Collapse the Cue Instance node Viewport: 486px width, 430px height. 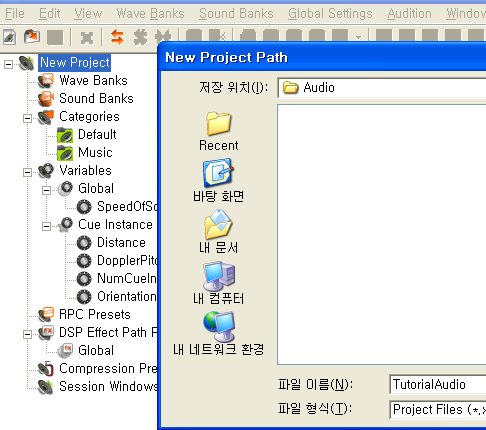click(x=47, y=226)
